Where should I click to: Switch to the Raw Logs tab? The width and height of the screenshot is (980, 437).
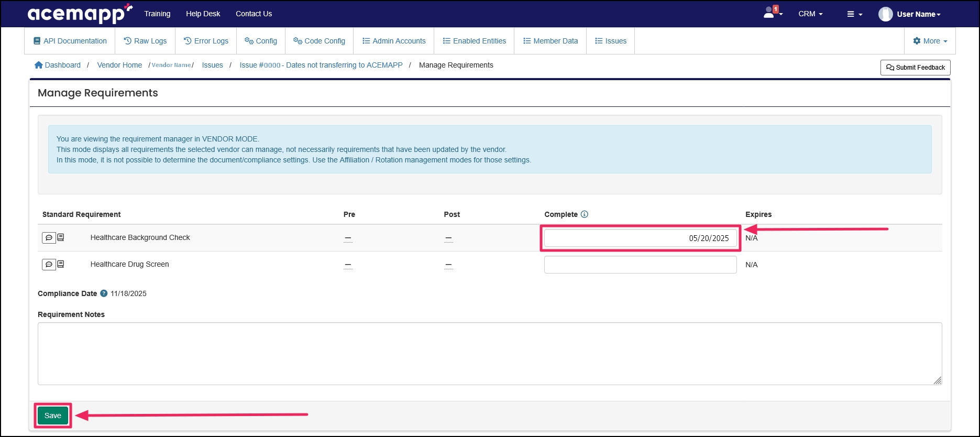pos(145,41)
